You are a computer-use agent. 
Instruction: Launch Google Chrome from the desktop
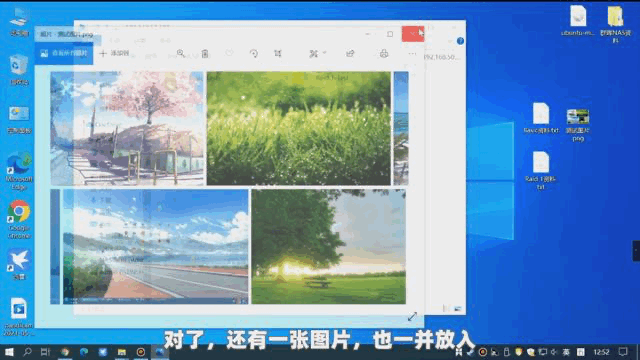tap(19, 219)
